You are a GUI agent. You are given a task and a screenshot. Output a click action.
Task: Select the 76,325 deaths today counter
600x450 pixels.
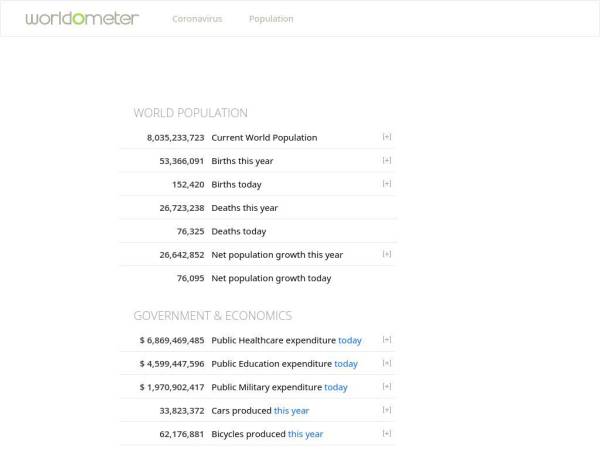click(x=191, y=231)
